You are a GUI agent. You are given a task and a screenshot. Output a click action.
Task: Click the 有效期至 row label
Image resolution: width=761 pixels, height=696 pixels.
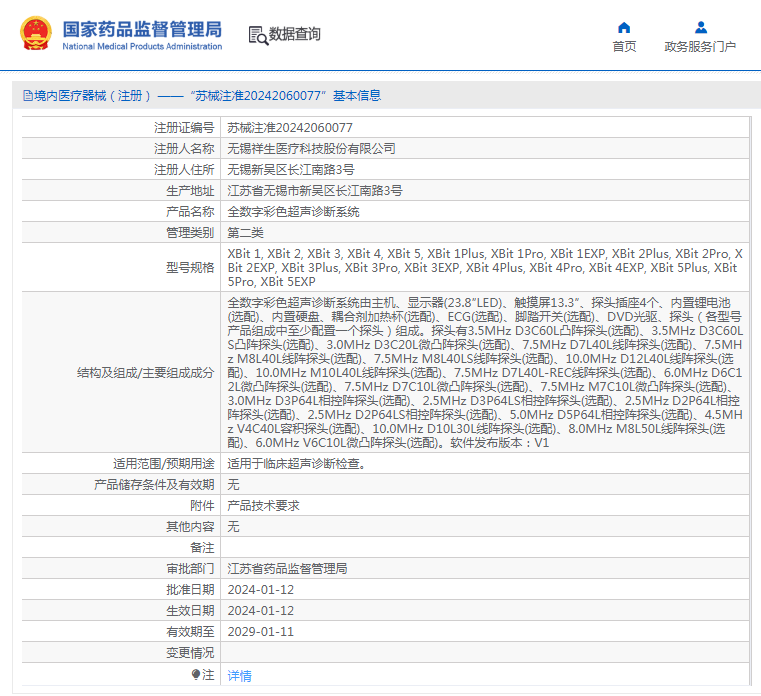point(190,631)
